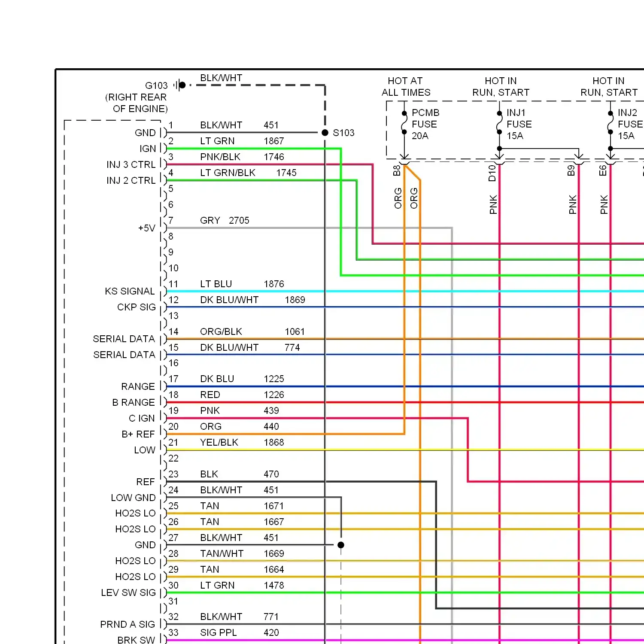Click circuit number 470

coord(271,474)
